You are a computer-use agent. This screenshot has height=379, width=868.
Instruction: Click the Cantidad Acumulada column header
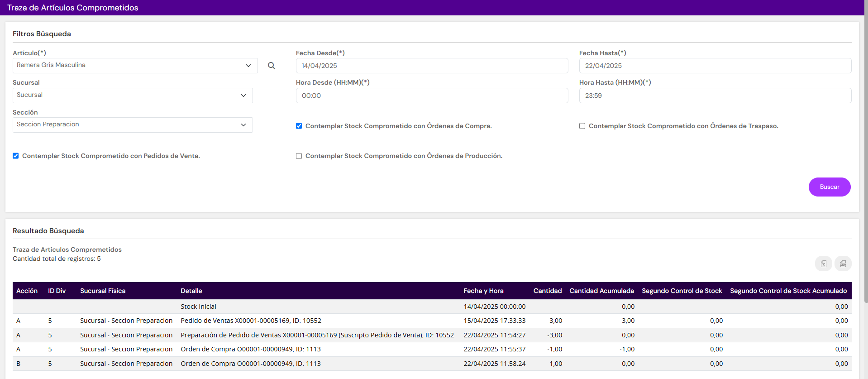tap(601, 291)
